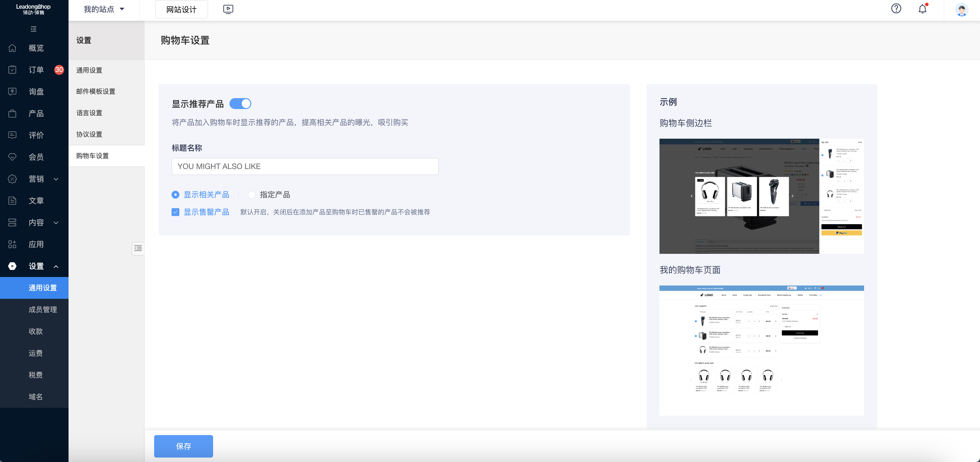
Task: Uncheck the 显示售罄产品 checkbox
Action: pos(175,212)
